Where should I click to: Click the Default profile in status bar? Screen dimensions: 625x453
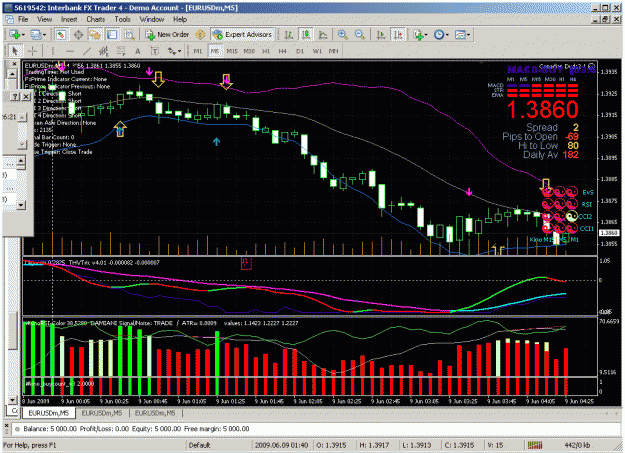point(199,445)
